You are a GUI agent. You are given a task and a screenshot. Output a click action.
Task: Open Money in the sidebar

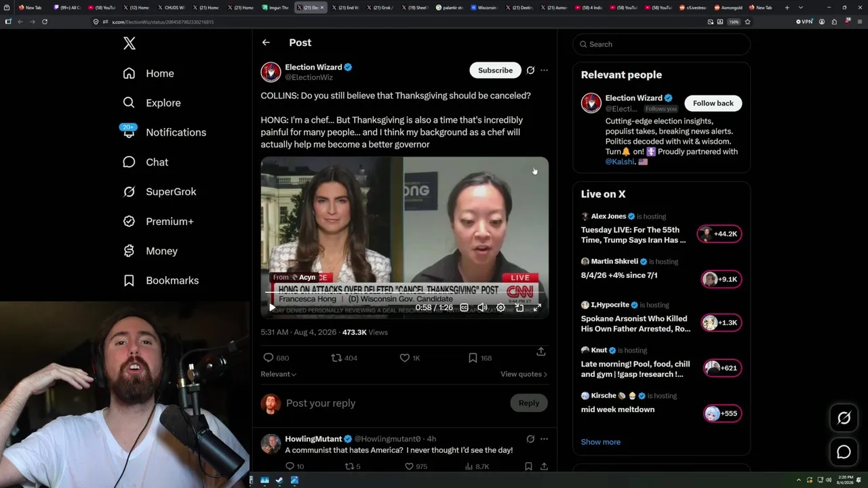pos(150,251)
